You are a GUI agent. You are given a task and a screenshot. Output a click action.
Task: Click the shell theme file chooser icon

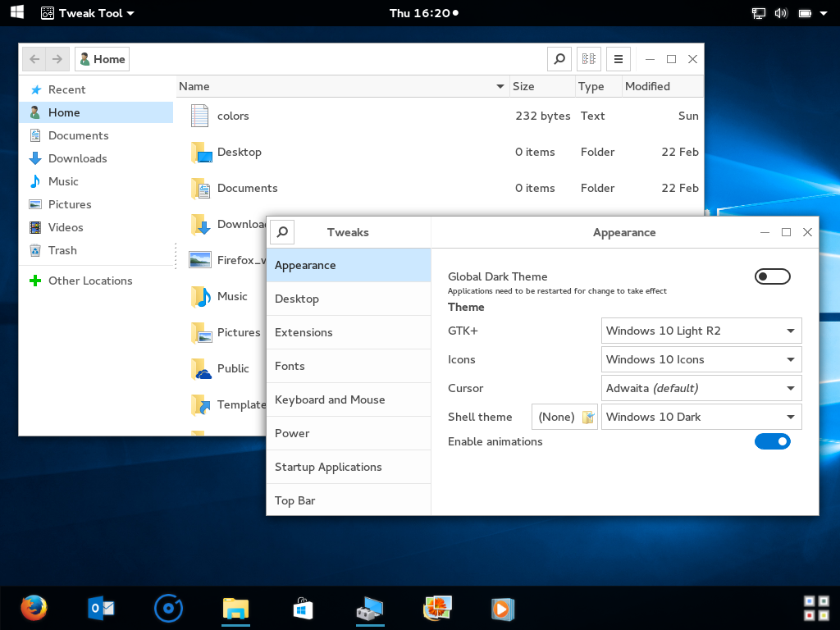pyautogui.click(x=588, y=417)
